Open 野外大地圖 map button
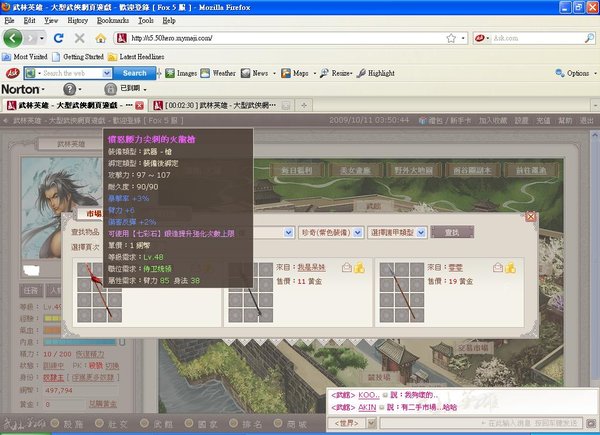 point(413,170)
